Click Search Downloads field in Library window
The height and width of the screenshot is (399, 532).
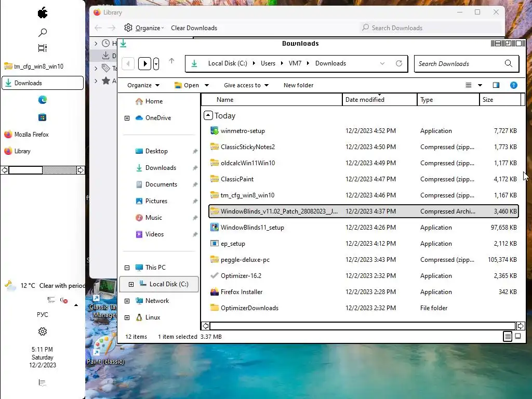point(430,28)
